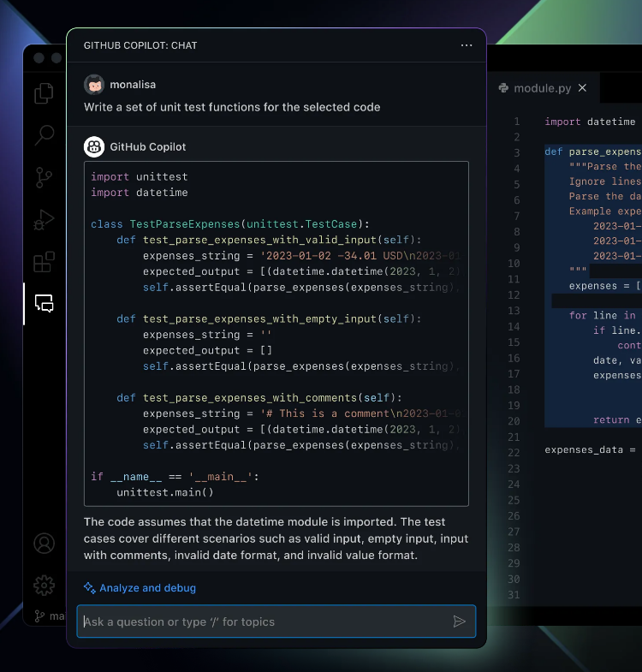The image size is (642, 672).
Task: Click the GITHUB COPILOT: CHAT panel title
Action: coord(140,45)
